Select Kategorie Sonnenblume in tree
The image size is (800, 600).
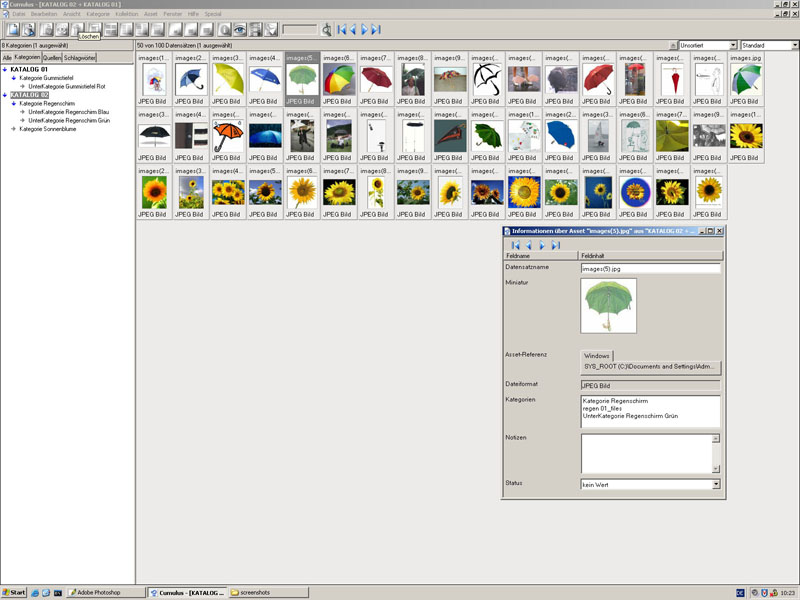pos(48,129)
